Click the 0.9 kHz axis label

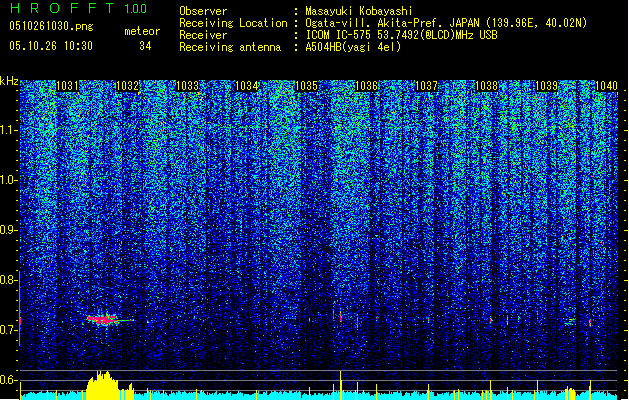[x=9, y=230]
